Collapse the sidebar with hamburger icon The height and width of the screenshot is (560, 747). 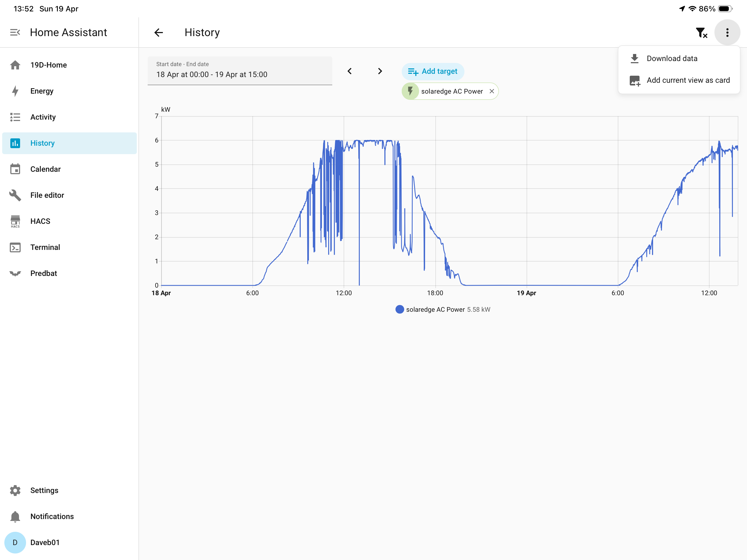(15, 32)
